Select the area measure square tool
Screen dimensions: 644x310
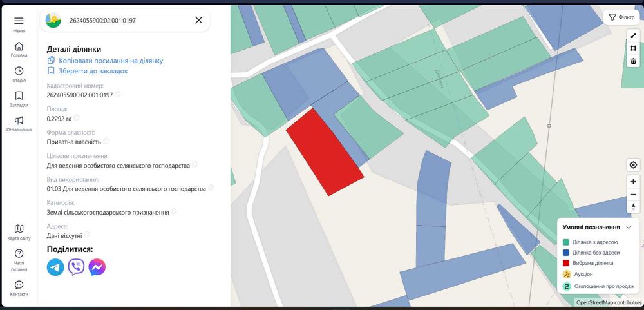pyautogui.click(x=633, y=48)
